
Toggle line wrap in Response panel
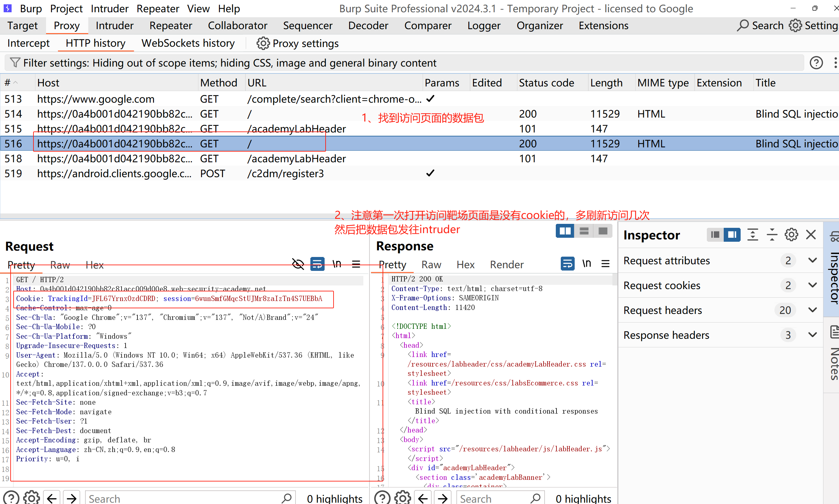567,264
